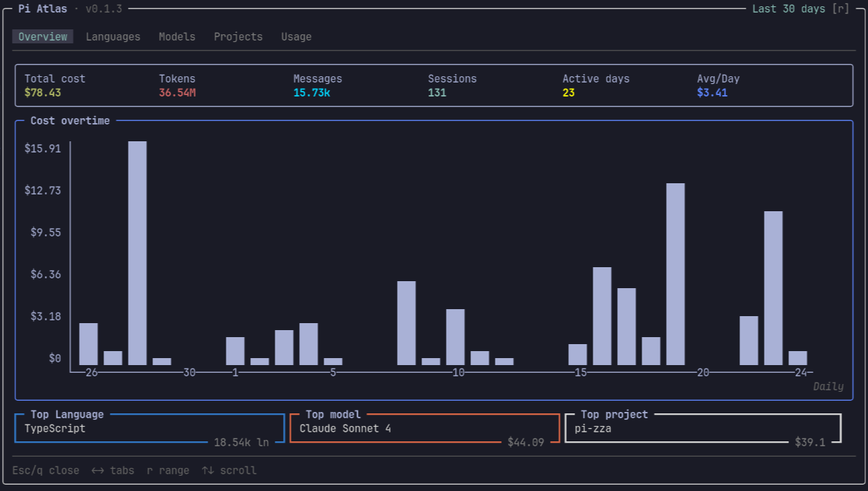Click the TypeScript top language entry
868x491 pixels.
55,428
